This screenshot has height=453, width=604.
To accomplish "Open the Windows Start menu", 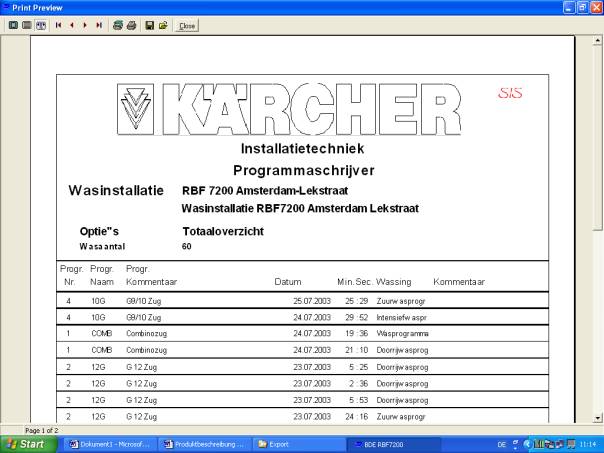I will point(28,444).
